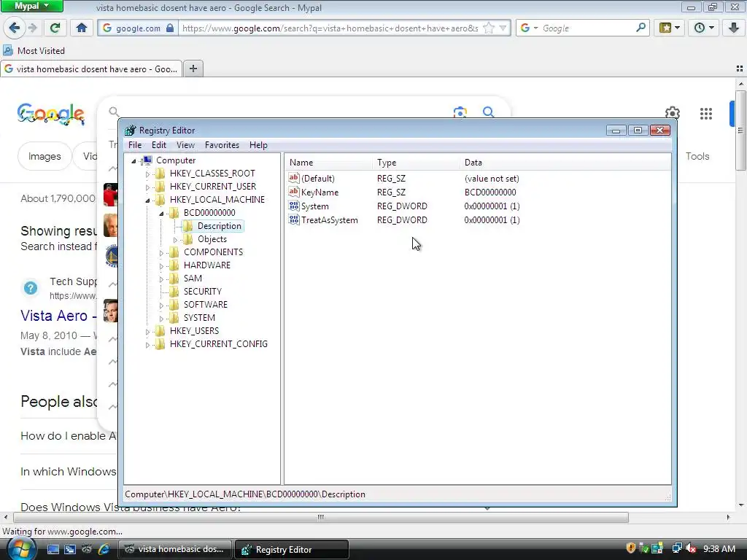Open the bookmarks menu toolbar button
Screen dimensions: 747x560
click(x=670, y=28)
